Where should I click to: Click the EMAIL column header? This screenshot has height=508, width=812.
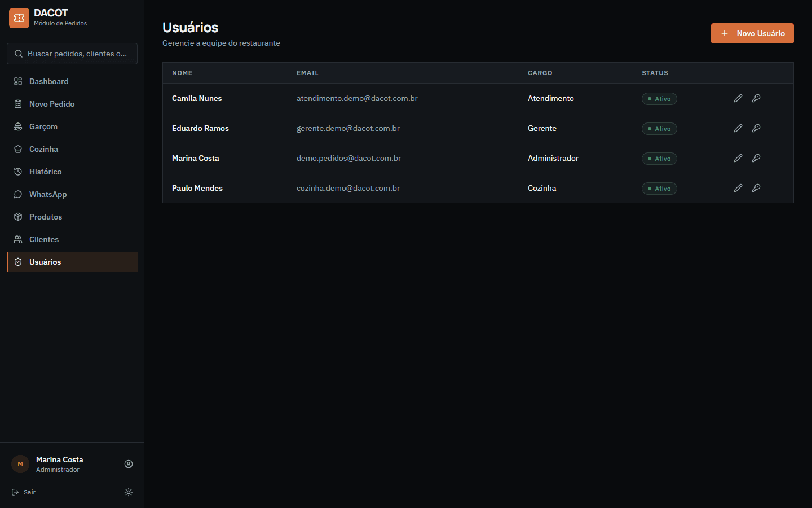pyautogui.click(x=307, y=73)
